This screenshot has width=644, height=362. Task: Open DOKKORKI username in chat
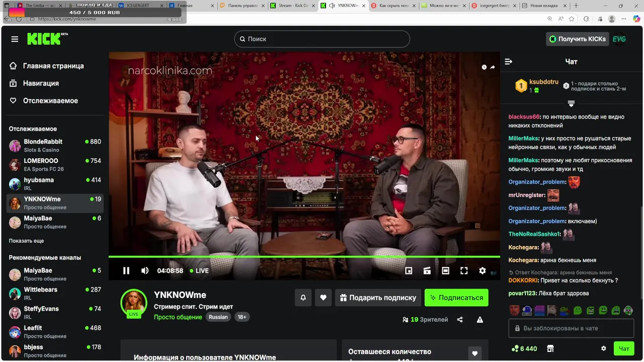(523, 281)
